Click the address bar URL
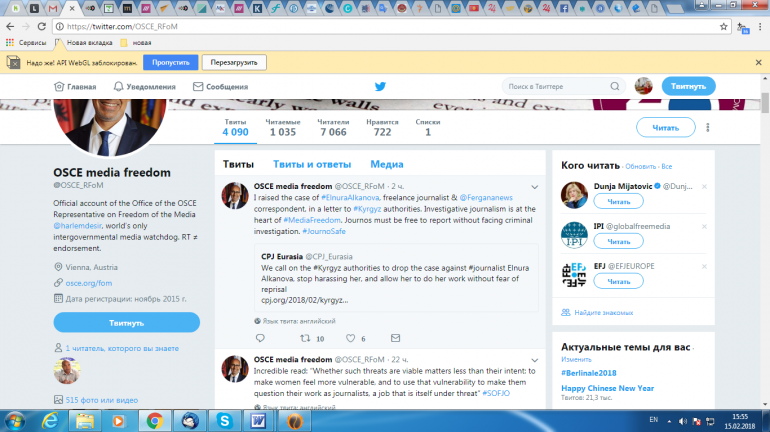Screen dimensions: 770x432 tap(122, 27)
